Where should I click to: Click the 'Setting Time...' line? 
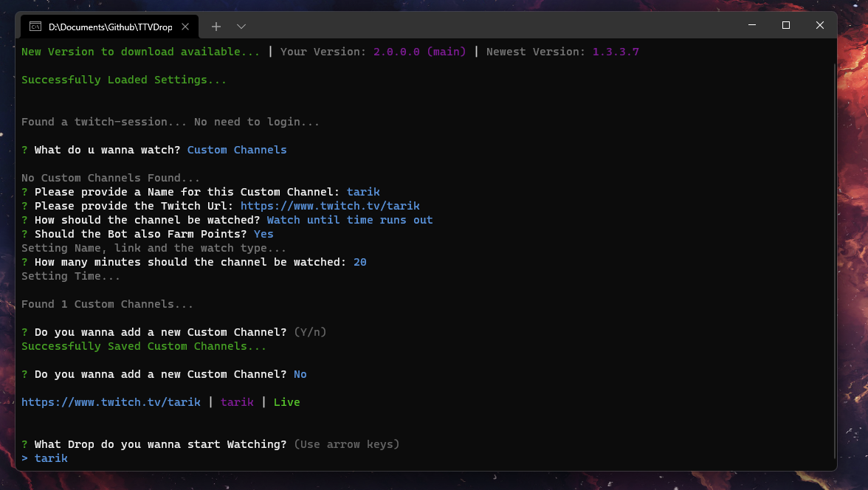pyautogui.click(x=71, y=276)
